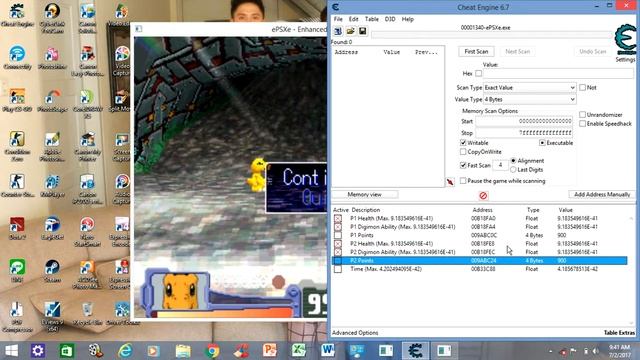Viewport: 640px width, 360px height.
Task: Open File Explorer from taskbar
Action: pos(183,351)
